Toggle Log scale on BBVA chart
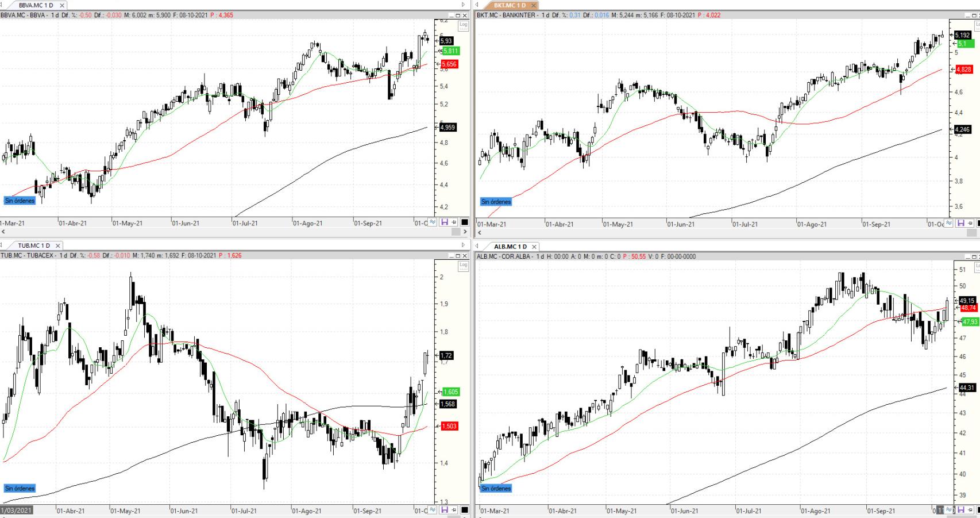Image resolution: width=980 pixels, height=518 pixels. (x=463, y=25)
